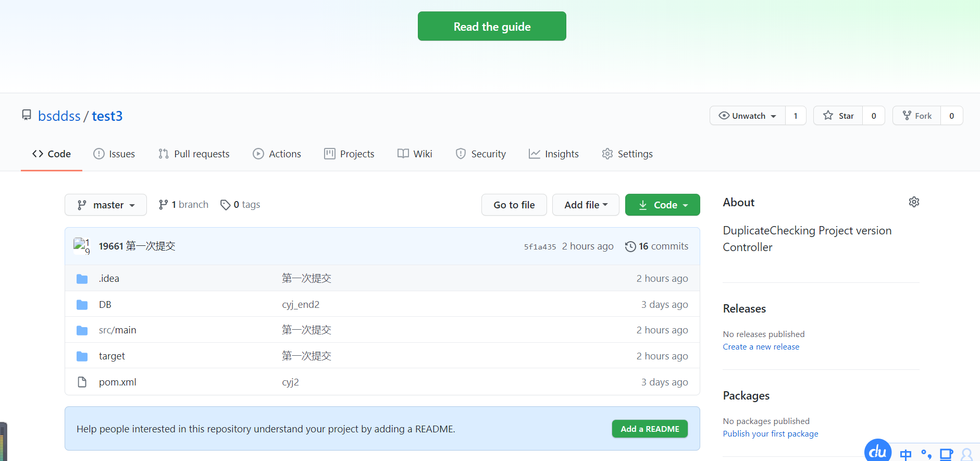
Task: Click the commit author avatar image
Action: 82,246
